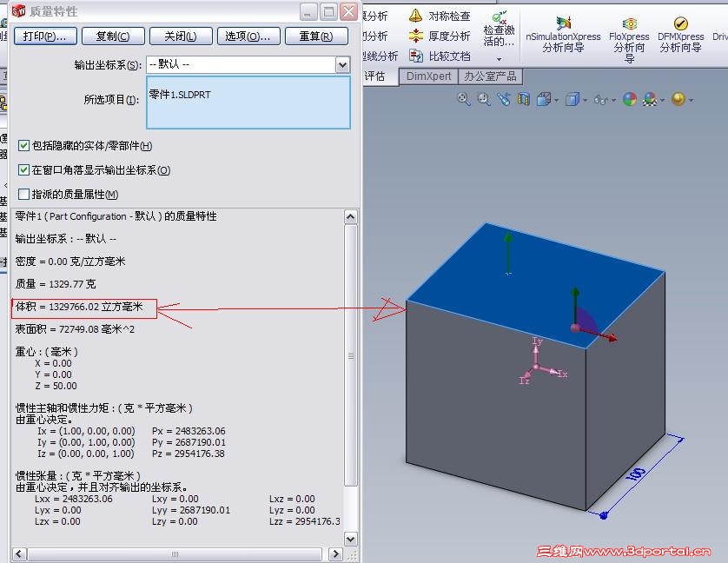Click the 打印(P)... print button
The height and width of the screenshot is (563, 728).
[x=45, y=36]
